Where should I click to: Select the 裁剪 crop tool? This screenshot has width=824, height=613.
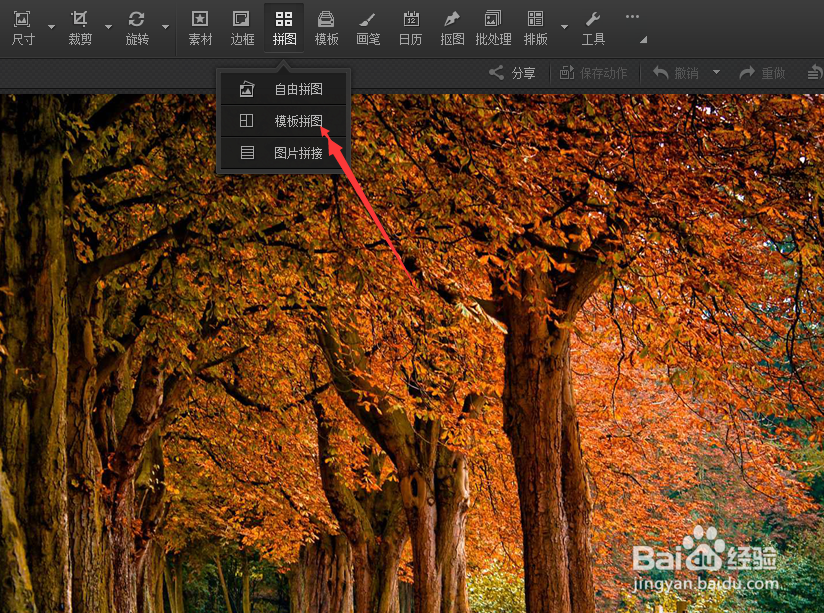pyautogui.click(x=80, y=28)
